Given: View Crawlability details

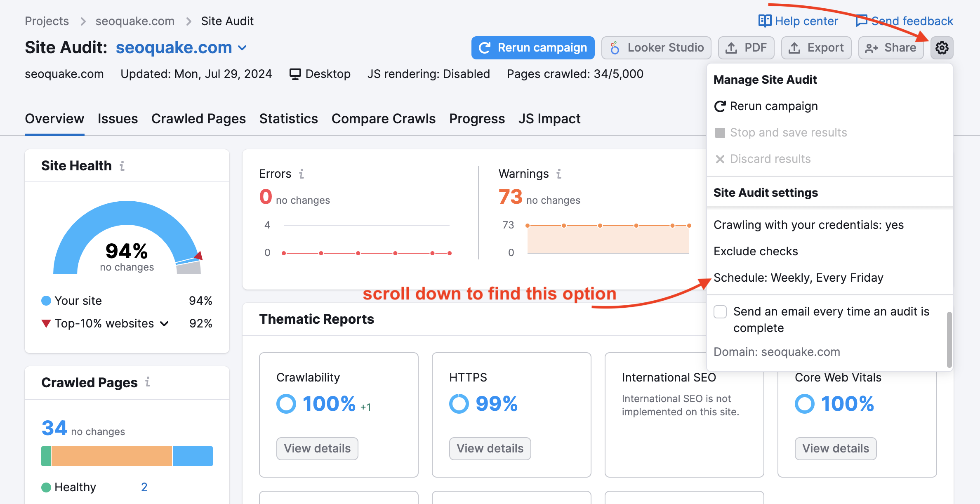Looking at the screenshot, I should pyautogui.click(x=317, y=448).
